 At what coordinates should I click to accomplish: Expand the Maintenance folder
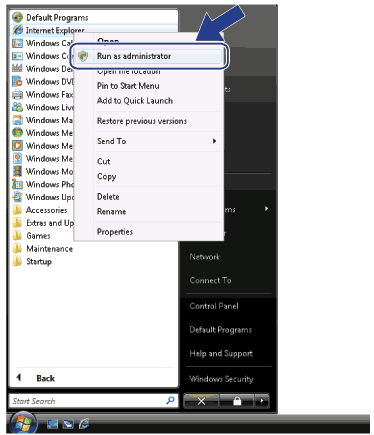click(43, 249)
